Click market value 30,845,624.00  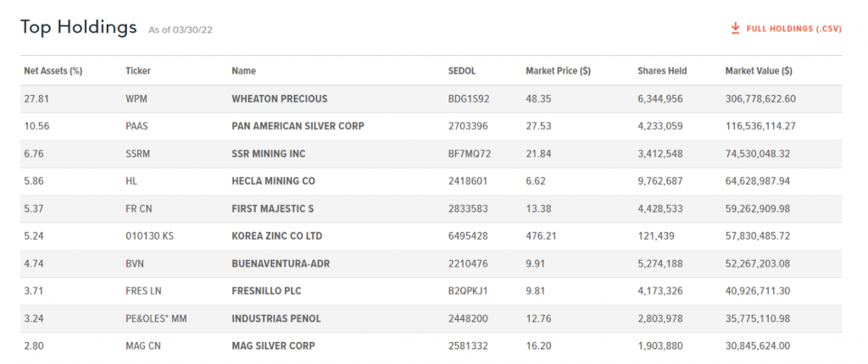(758, 345)
